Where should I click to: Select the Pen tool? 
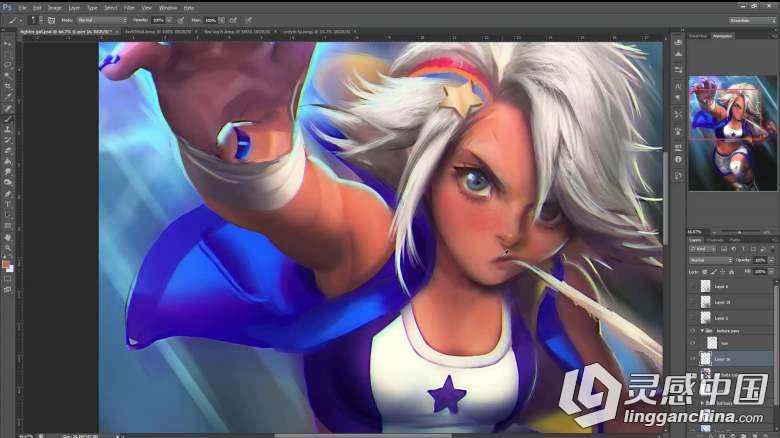point(7,194)
